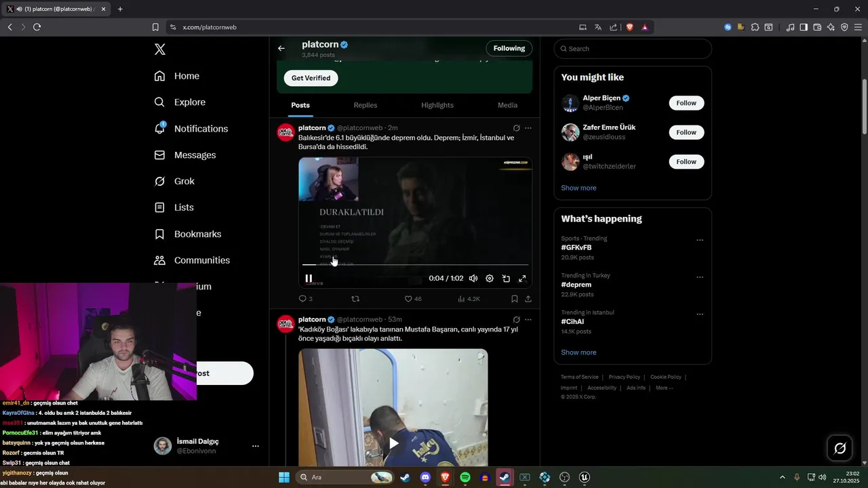Viewport: 868px width, 488px height.
Task: Open more options on the Balıkesir post
Action: pyautogui.click(x=528, y=128)
